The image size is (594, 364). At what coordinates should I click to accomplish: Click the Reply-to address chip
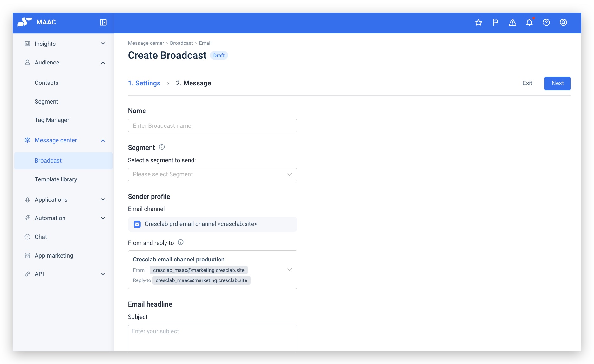[201, 280]
